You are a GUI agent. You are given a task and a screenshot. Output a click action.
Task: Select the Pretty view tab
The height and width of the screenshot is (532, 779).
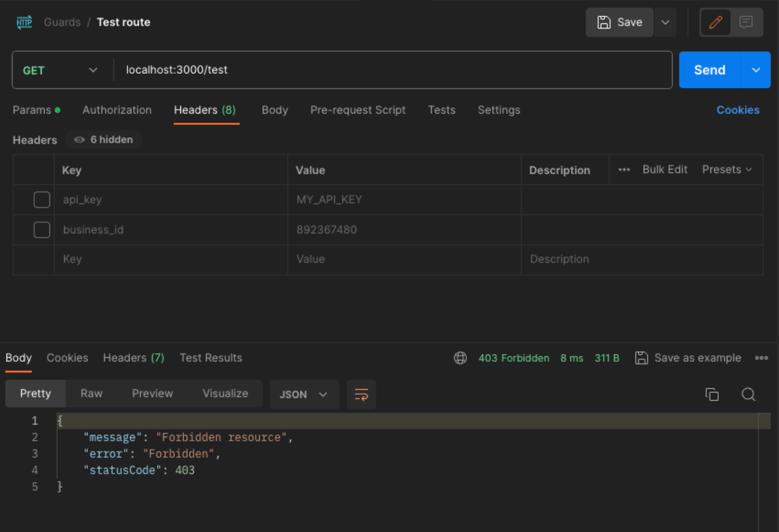pos(35,394)
